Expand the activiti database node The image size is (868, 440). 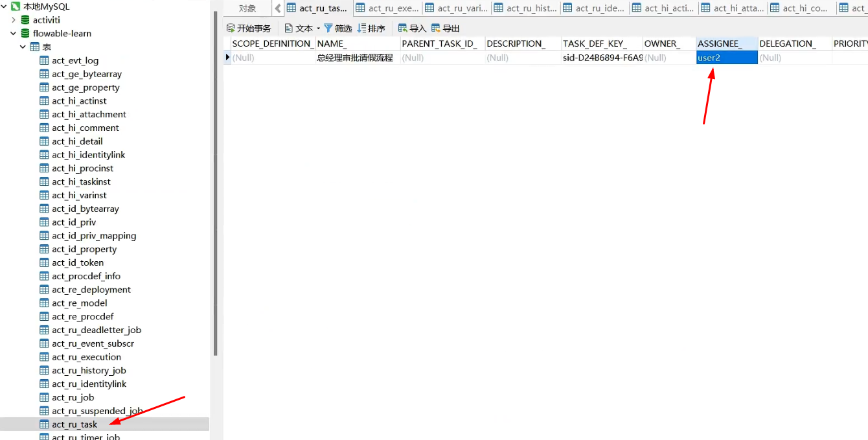14,20
